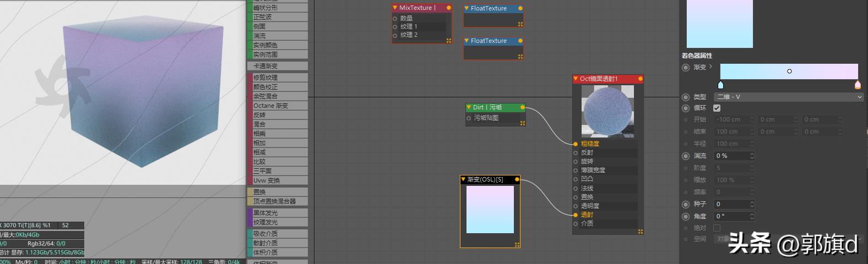Collapse the second FloatTexture node triangle
This screenshot has height=264, width=868.
coord(466,41)
